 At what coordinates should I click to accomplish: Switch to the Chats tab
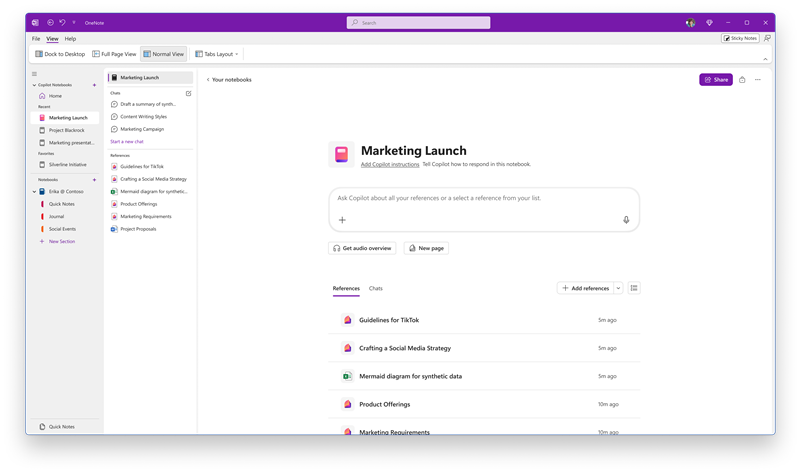[x=376, y=288]
